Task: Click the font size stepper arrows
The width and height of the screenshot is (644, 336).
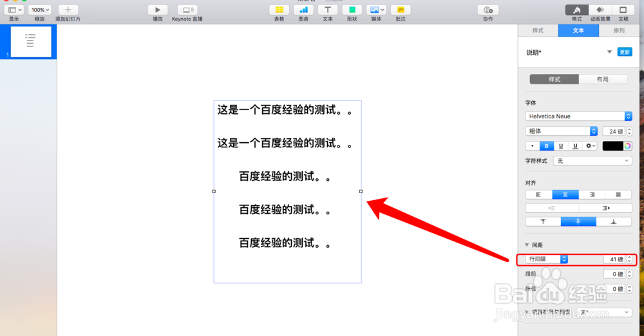Action: tap(629, 131)
